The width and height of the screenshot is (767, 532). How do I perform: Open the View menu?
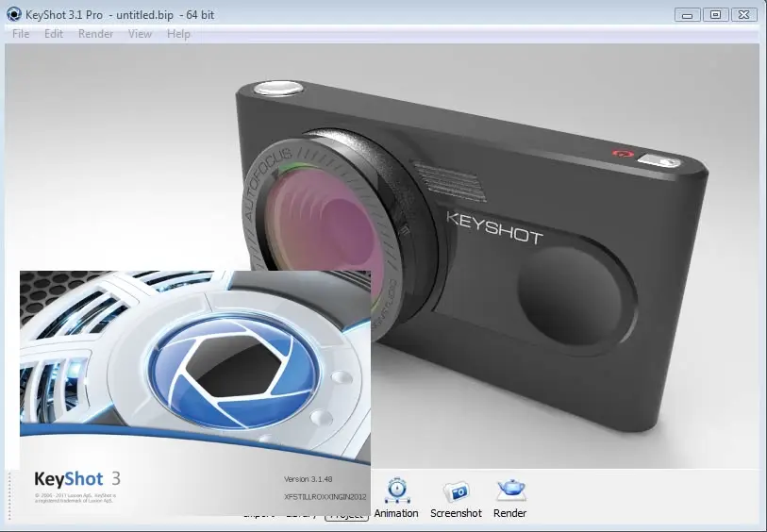point(140,34)
